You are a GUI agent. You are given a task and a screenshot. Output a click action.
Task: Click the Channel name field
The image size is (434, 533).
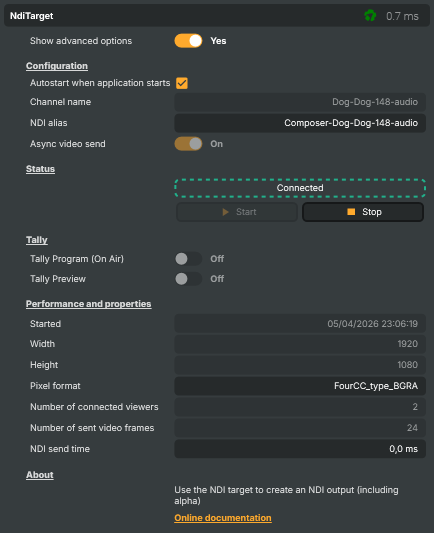click(300, 102)
